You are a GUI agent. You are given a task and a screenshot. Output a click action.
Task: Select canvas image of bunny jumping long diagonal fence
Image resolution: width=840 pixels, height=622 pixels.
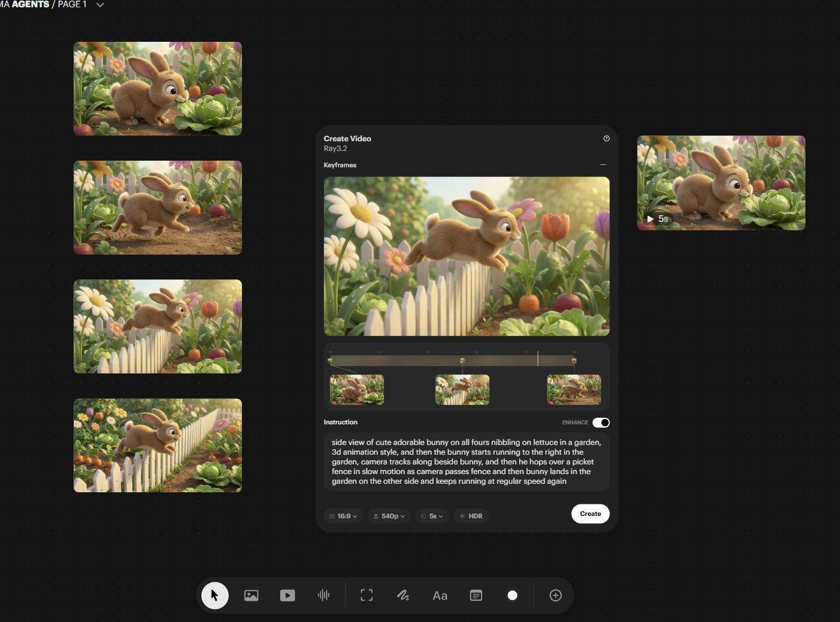[158, 445]
